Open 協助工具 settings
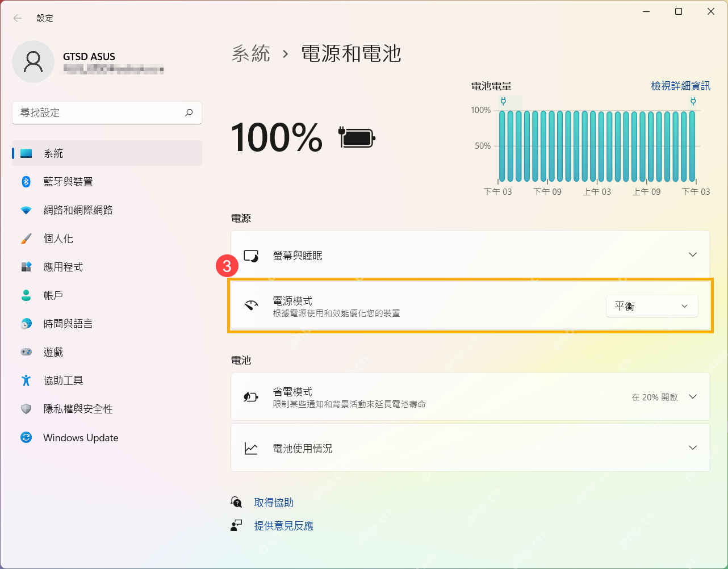 [107, 380]
